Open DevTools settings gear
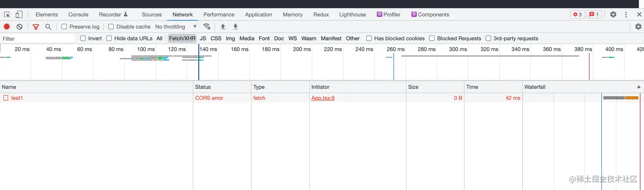 pyautogui.click(x=613, y=15)
